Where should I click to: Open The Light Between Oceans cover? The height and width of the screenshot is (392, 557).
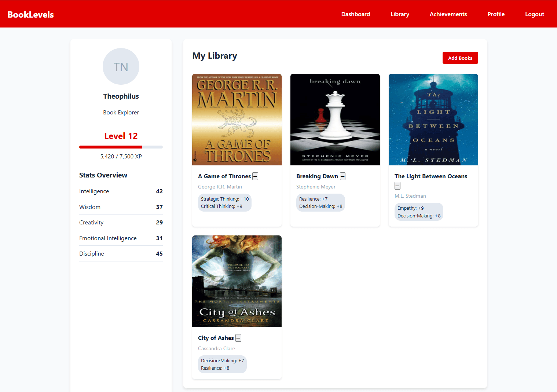[x=433, y=120]
